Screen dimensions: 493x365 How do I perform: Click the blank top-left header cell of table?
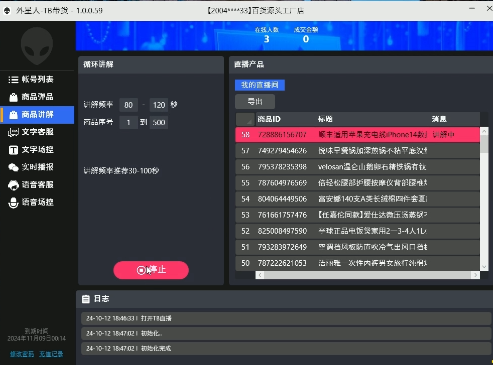(245, 119)
